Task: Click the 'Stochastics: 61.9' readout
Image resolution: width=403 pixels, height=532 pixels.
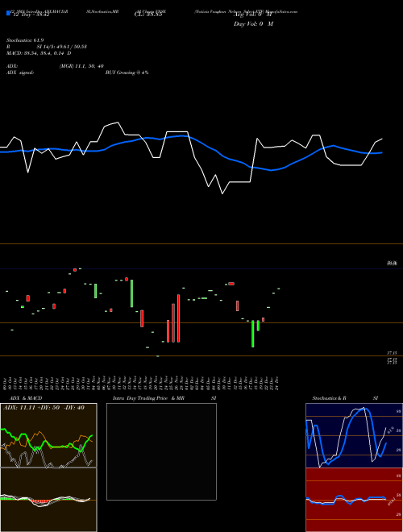Action: point(25,40)
